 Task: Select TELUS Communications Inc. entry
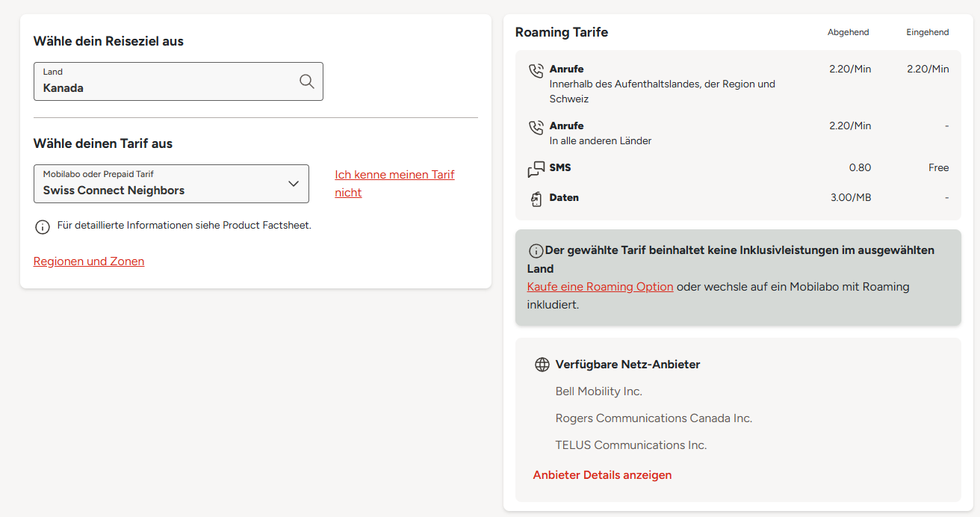630,445
